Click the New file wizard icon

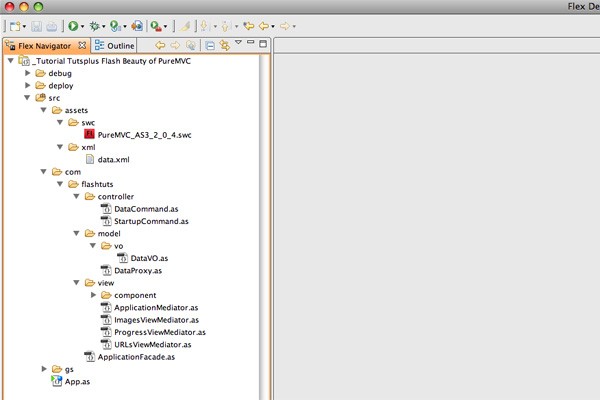pos(15,26)
